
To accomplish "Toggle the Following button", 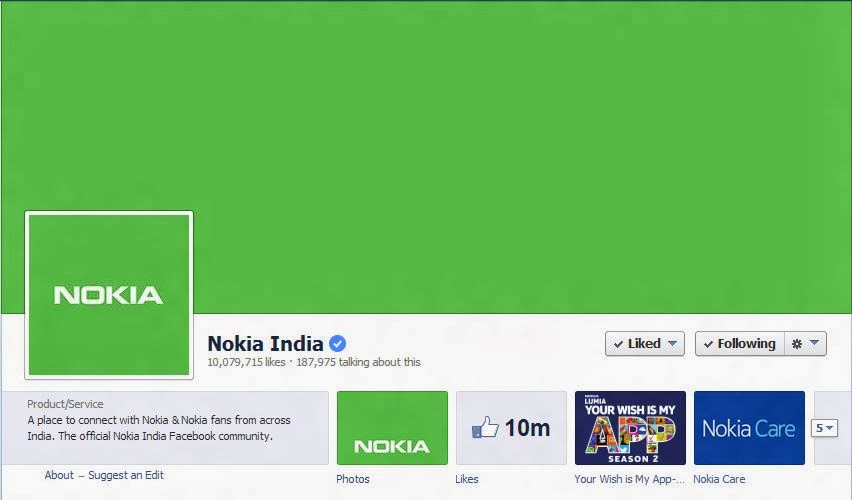I will pyautogui.click(x=740, y=343).
